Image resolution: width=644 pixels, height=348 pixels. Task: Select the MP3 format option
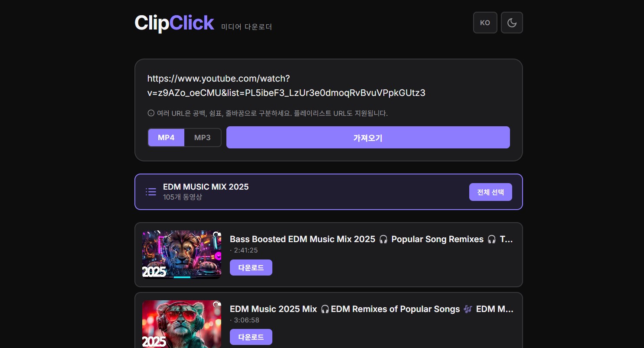coord(203,138)
